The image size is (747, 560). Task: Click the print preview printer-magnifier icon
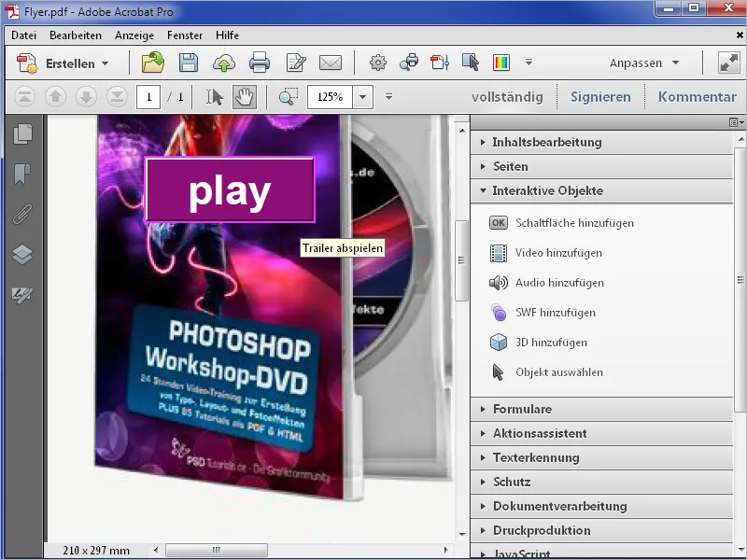[x=409, y=63]
